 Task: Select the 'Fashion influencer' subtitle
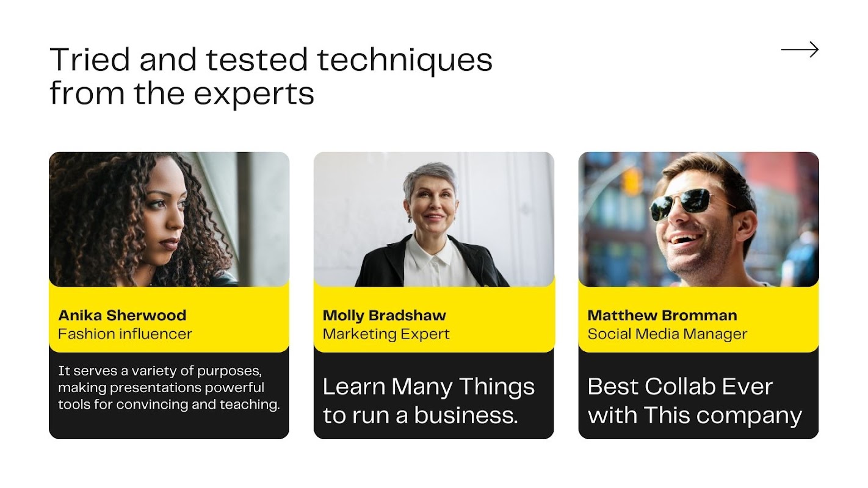coord(125,334)
